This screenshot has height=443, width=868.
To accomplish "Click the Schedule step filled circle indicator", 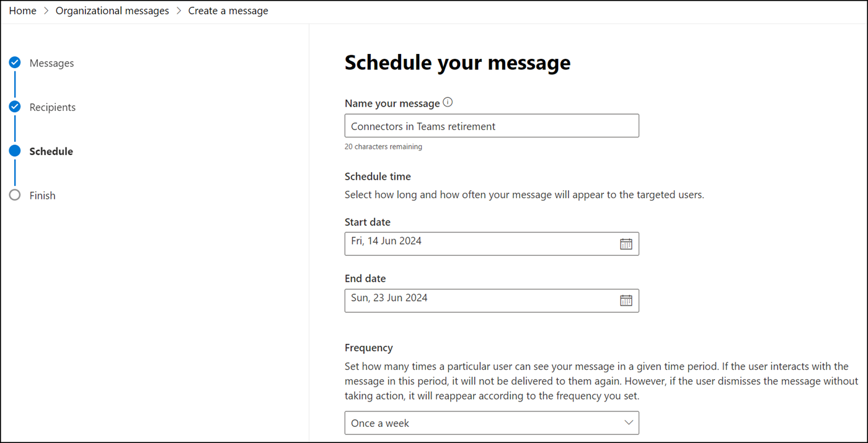I will (x=15, y=151).
